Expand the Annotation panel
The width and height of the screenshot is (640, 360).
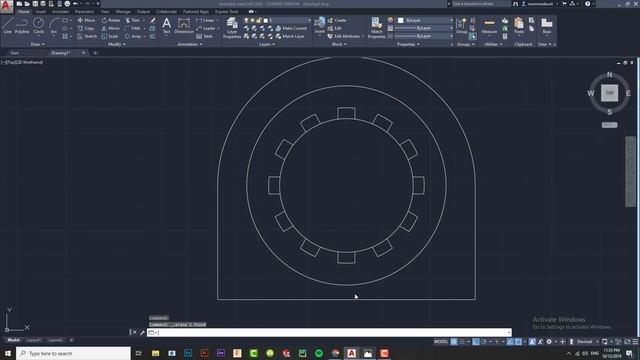190,44
